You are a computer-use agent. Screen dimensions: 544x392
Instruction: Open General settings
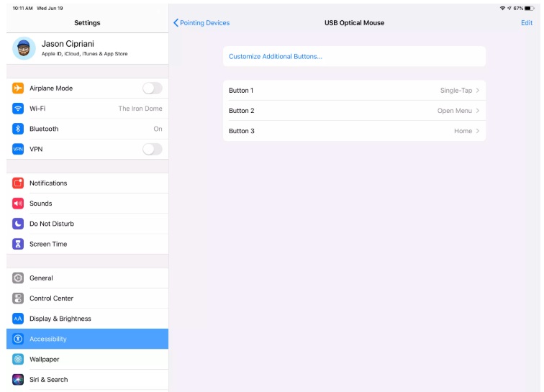[88, 278]
